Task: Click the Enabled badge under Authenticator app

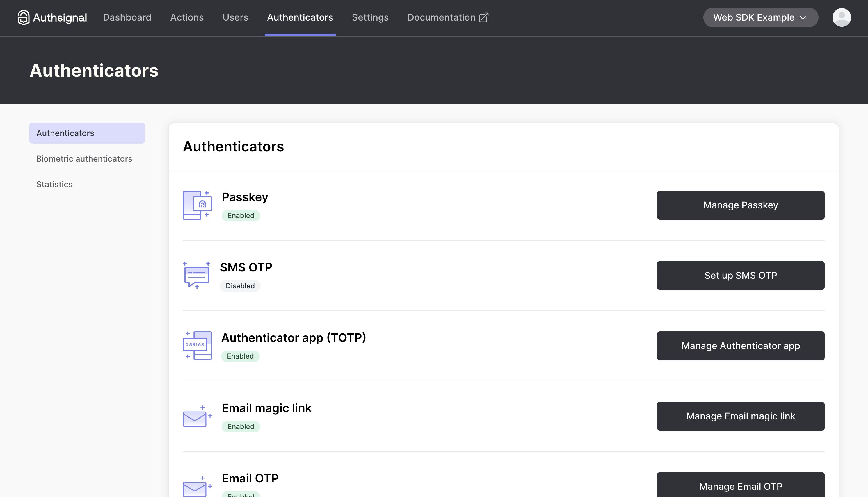Action: tap(240, 356)
